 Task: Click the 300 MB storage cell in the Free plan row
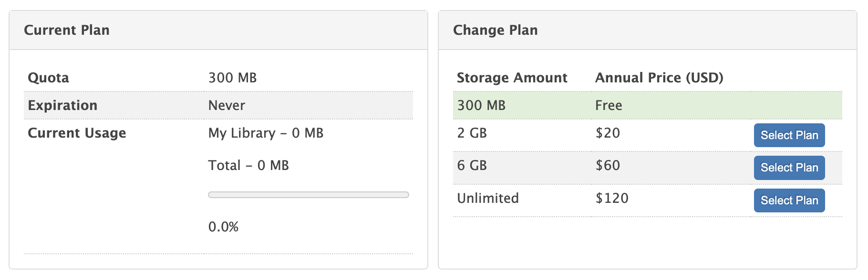click(x=481, y=105)
